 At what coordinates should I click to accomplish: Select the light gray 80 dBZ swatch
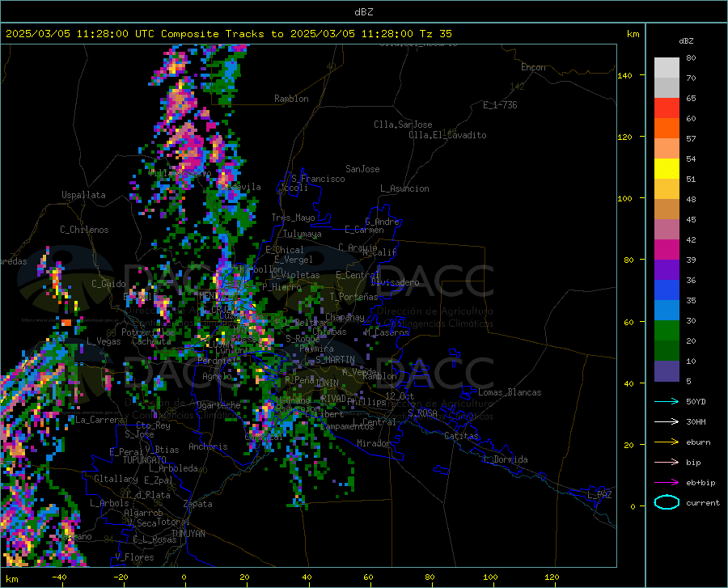pos(667,67)
